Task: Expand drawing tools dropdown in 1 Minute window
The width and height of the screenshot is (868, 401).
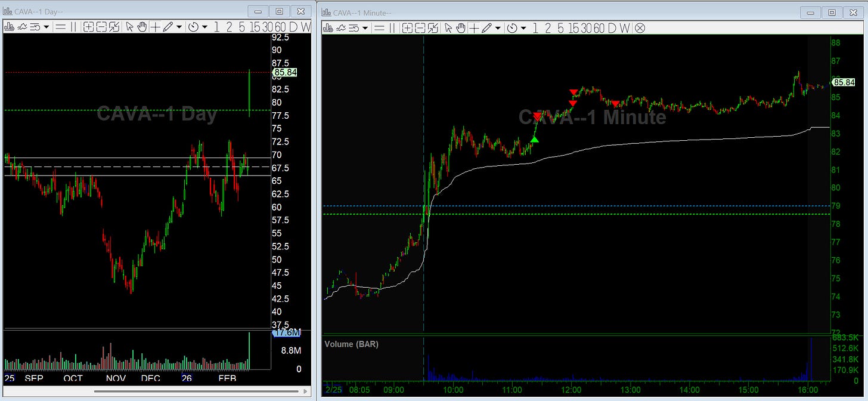Action: pyautogui.click(x=498, y=27)
